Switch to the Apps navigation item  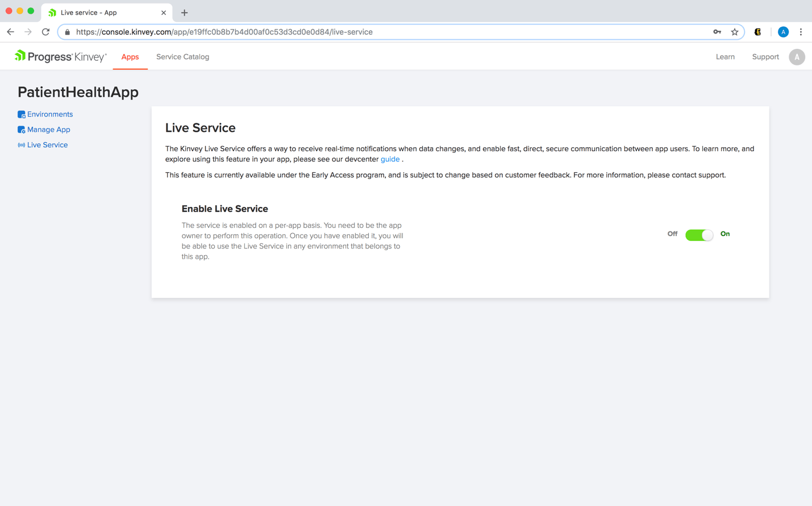coord(130,57)
